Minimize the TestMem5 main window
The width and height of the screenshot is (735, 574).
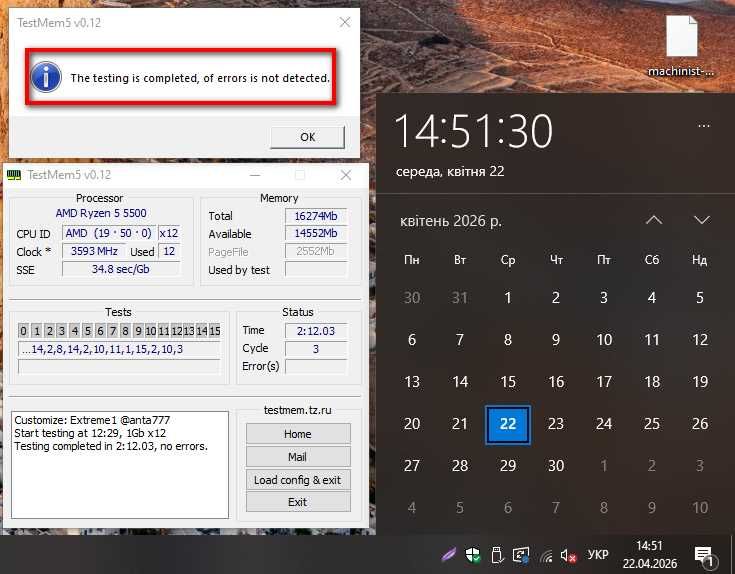(x=255, y=175)
